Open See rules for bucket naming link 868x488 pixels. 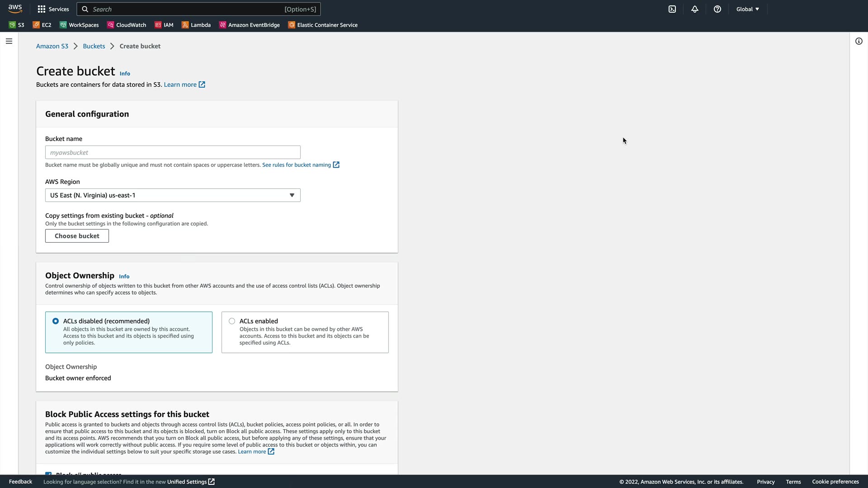297,165
